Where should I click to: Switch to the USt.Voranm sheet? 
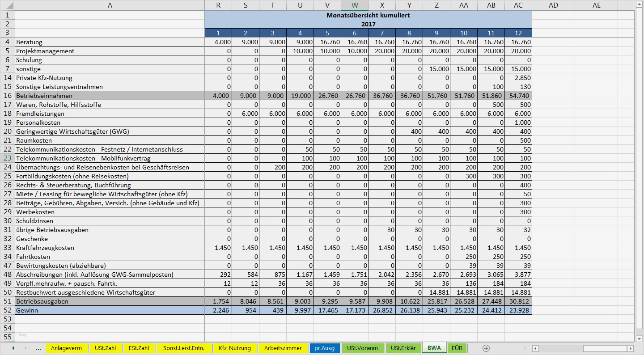(x=363, y=348)
